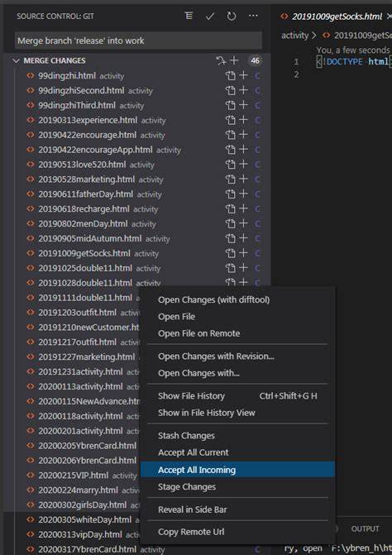The width and height of the screenshot is (392, 555).
Task: Stage 20191025double11.html with plus icon
Action: tap(243, 268)
